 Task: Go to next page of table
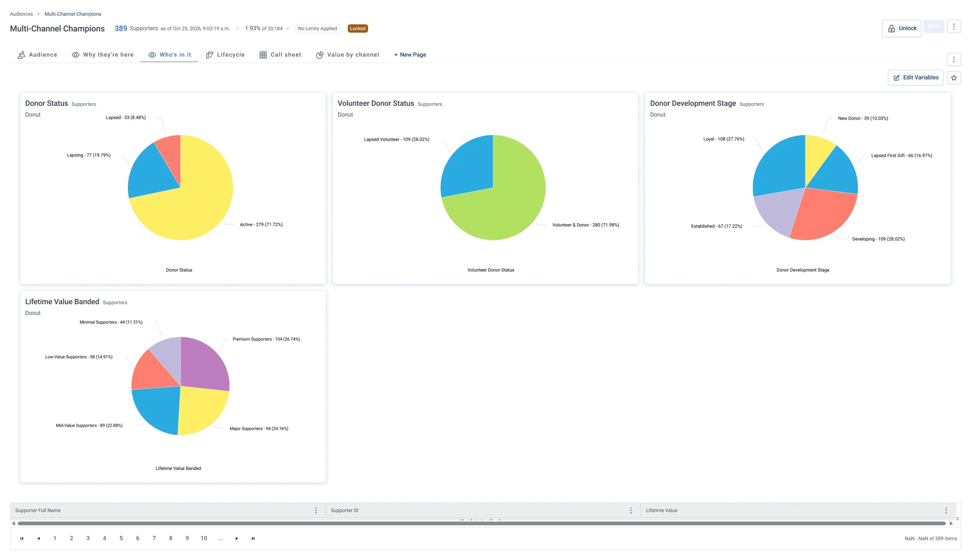236,538
